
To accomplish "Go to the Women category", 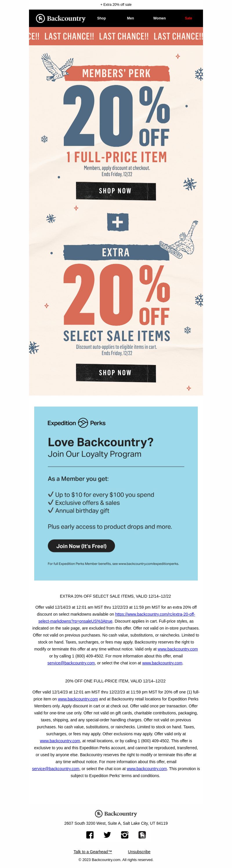I will [x=159, y=18].
